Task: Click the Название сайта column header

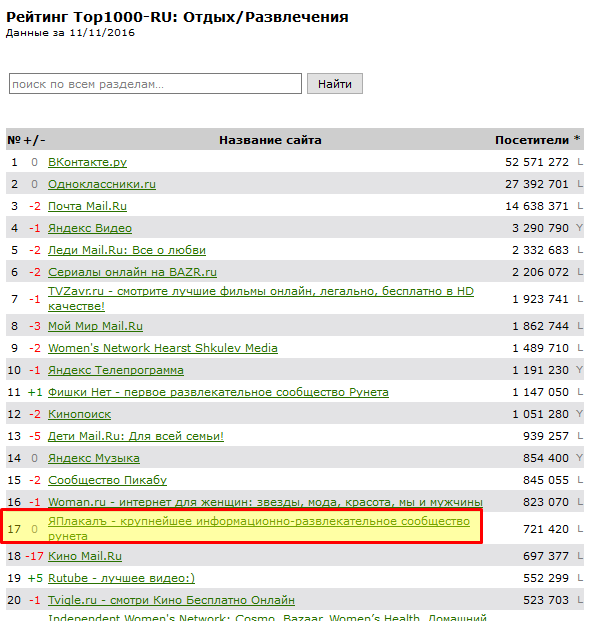Action: click(270, 140)
